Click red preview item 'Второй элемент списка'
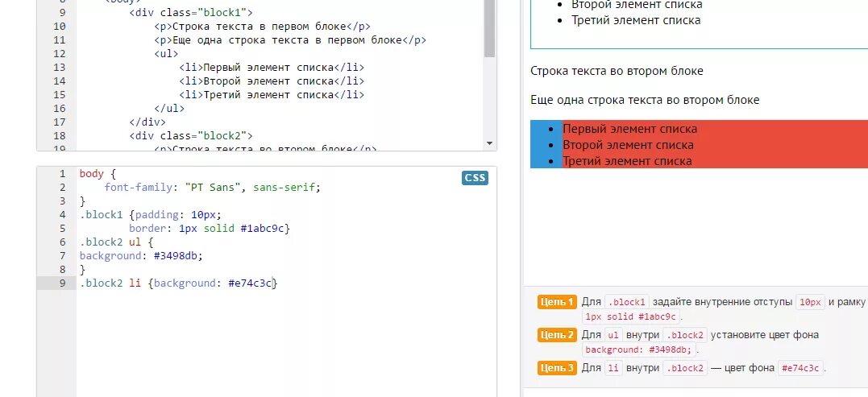 629,145
